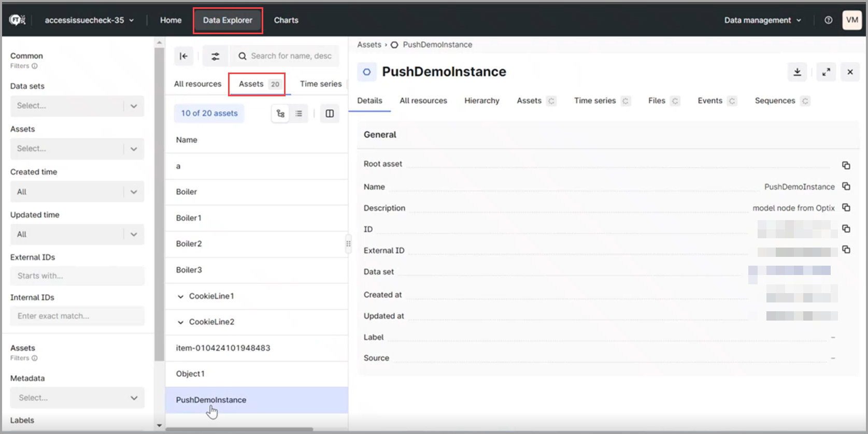The width and height of the screenshot is (868, 434).
Task: Click the Internal IDs exact match field
Action: point(77,316)
